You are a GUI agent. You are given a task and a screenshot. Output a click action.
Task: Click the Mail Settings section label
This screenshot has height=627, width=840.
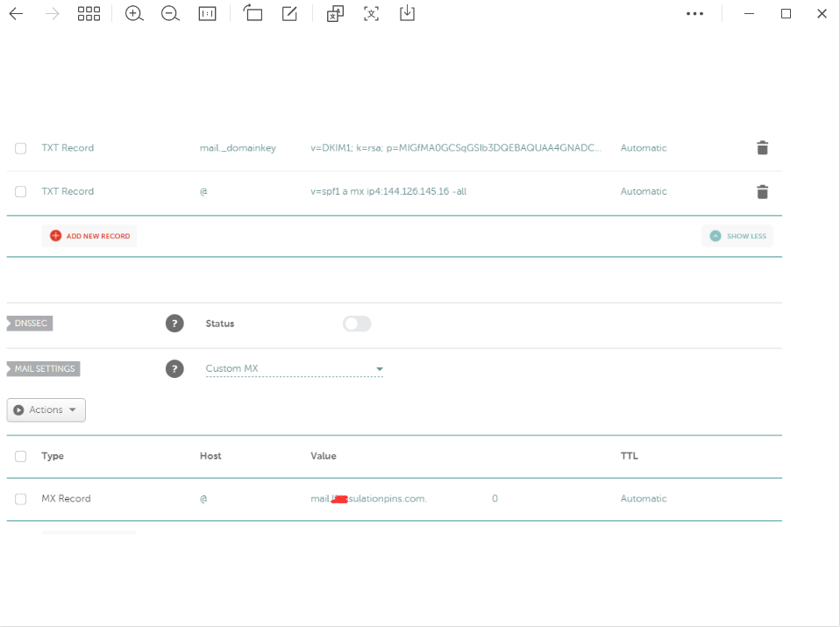point(43,368)
